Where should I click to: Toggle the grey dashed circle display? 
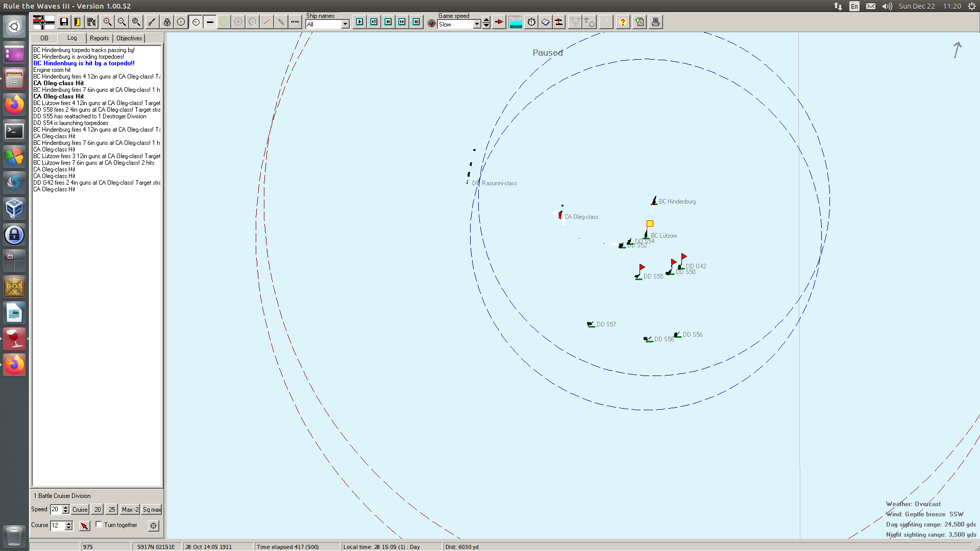coord(253,22)
